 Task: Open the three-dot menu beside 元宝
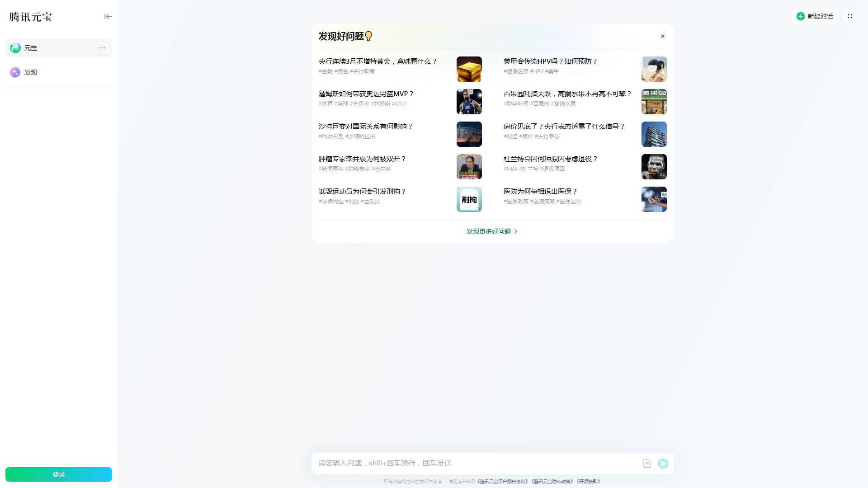102,48
